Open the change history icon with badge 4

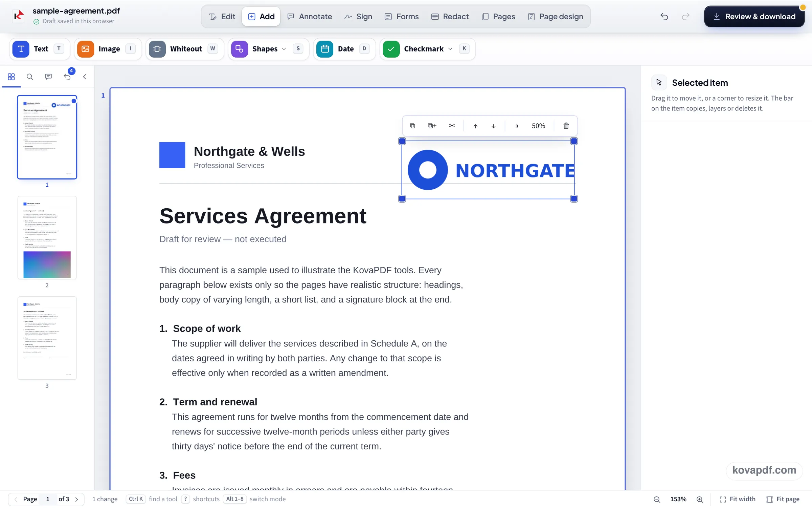click(67, 77)
